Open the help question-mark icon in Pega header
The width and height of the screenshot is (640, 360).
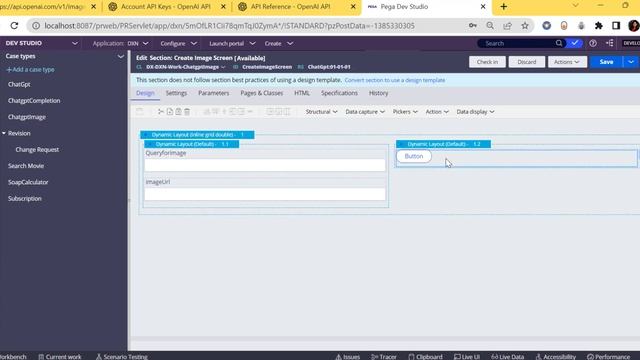pyautogui.click(x=593, y=43)
